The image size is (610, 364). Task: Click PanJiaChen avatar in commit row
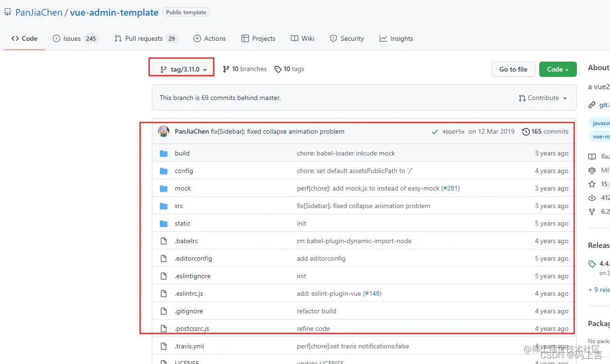164,131
